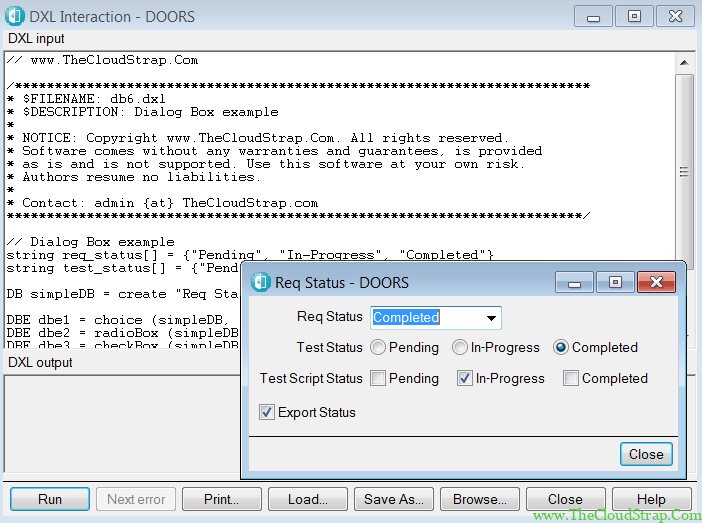Viewport: 702px width, 523px height.
Task: Click the '// Dialog Box example' comment line
Action: tap(90, 242)
